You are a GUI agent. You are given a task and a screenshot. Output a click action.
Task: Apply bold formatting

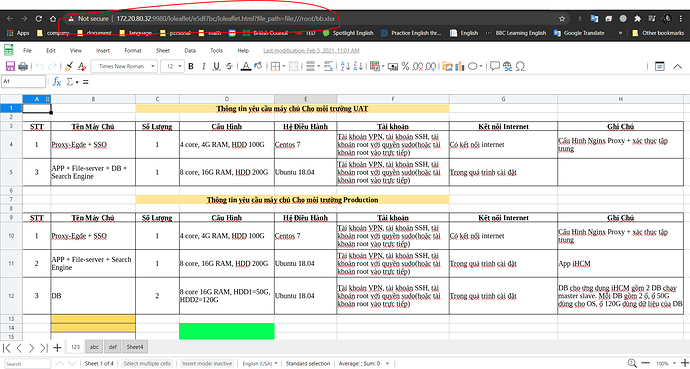[191, 66]
